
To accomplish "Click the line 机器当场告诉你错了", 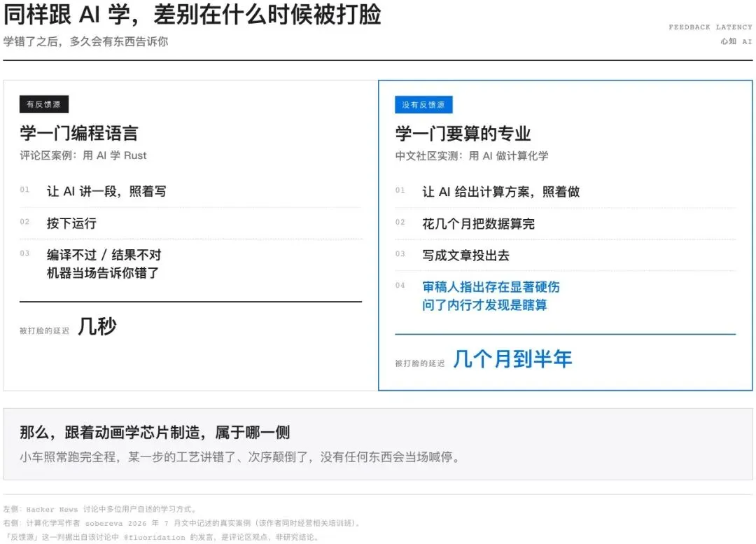I will click(103, 273).
